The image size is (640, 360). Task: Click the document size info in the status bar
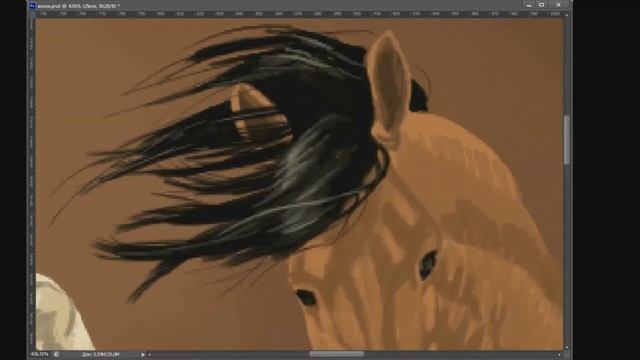[100, 355]
